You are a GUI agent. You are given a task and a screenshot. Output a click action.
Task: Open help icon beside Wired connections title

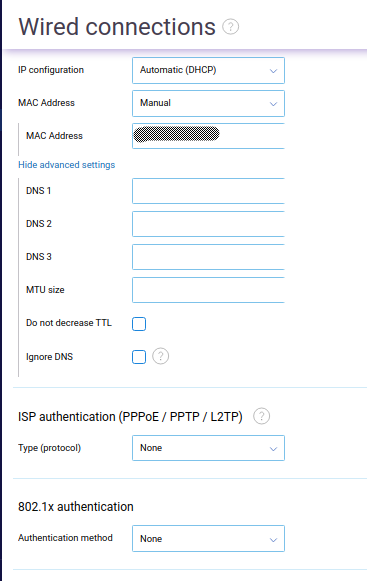click(231, 27)
